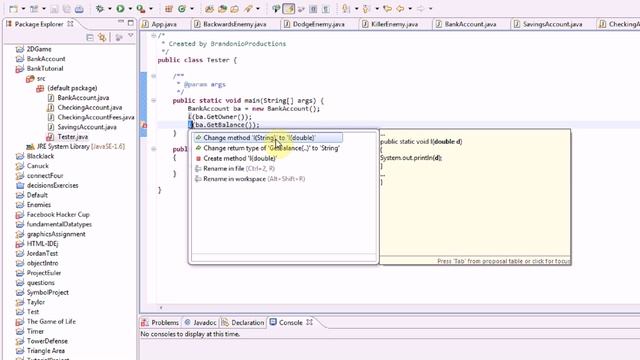640x360 pixels.
Task: Toggle Mark Occurrences highlighted button
Action: tap(289, 8)
